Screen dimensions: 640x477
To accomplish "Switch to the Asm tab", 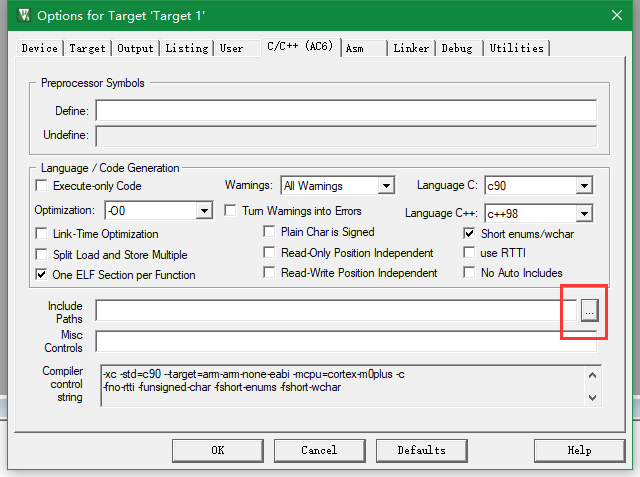I will (364, 48).
